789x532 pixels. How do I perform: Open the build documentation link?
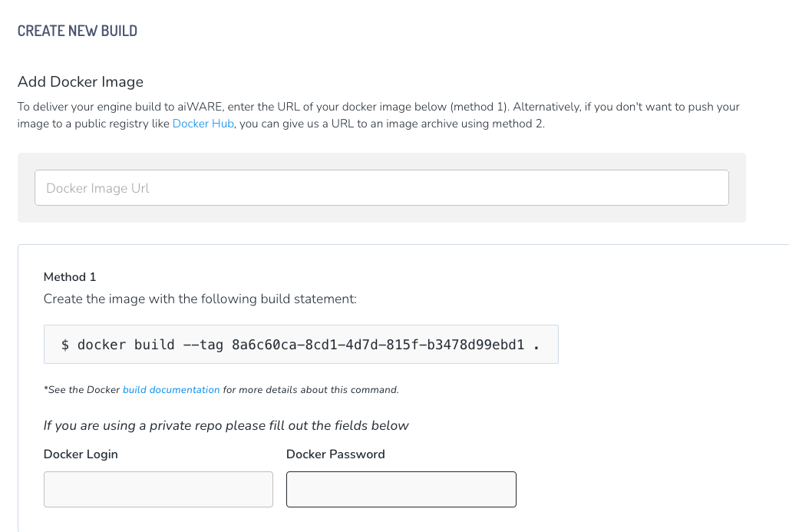171,390
